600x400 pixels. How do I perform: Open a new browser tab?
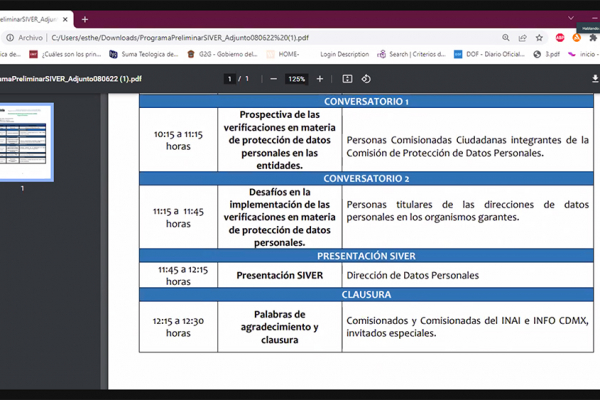[x=85, y=19]
